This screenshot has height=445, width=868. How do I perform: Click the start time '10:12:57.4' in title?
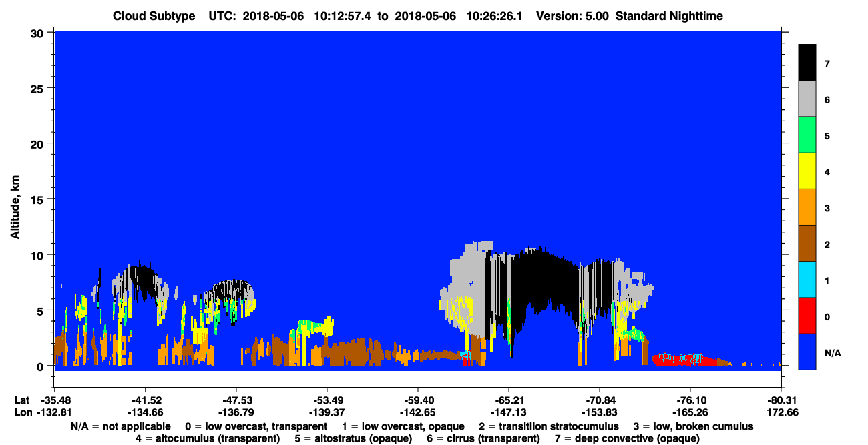coord(342,15)
